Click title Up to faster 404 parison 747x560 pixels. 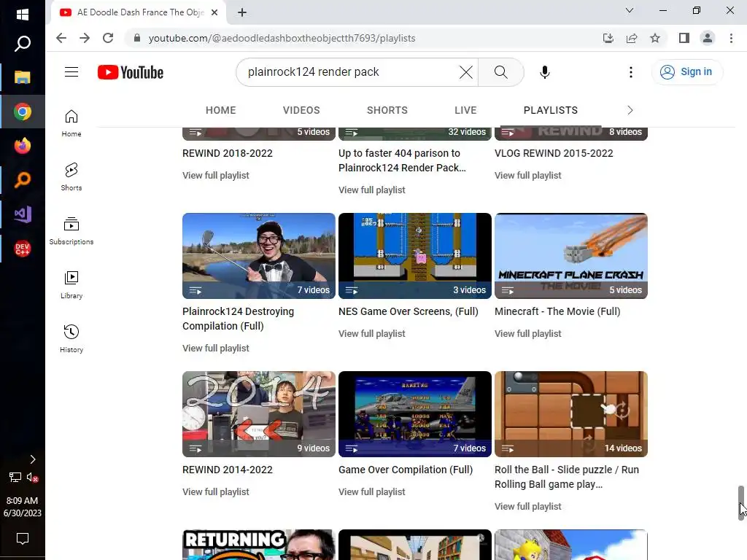402,160
